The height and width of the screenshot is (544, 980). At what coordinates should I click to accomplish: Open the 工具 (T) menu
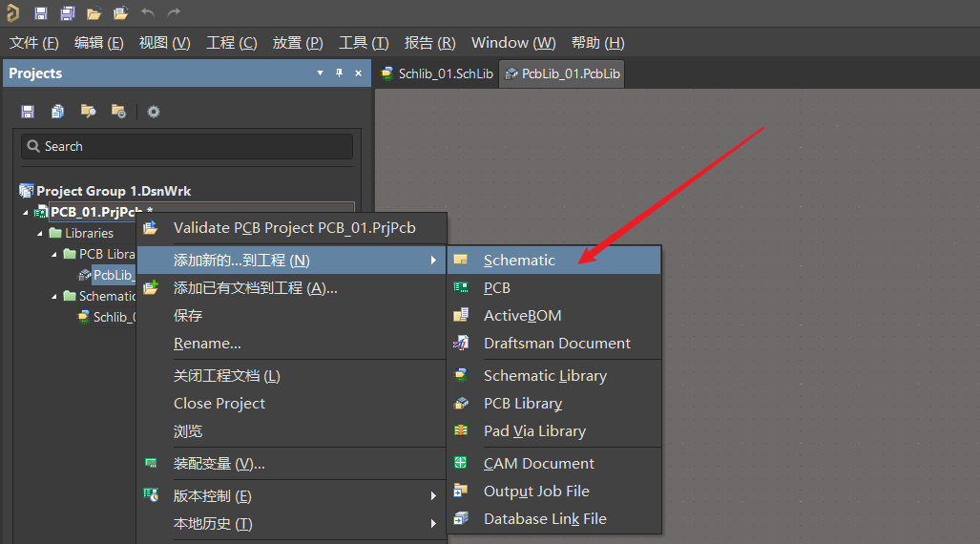coord(364,43)
